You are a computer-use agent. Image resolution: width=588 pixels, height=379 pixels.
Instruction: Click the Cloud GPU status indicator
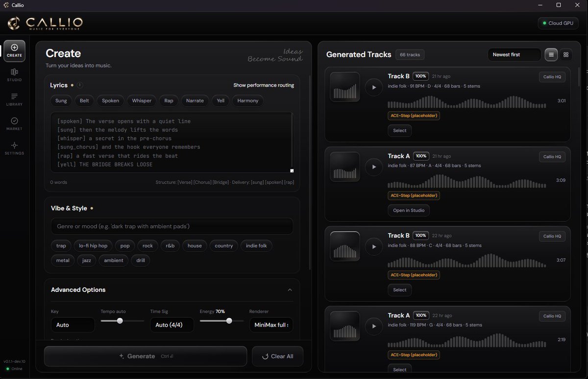coord(558,23)
